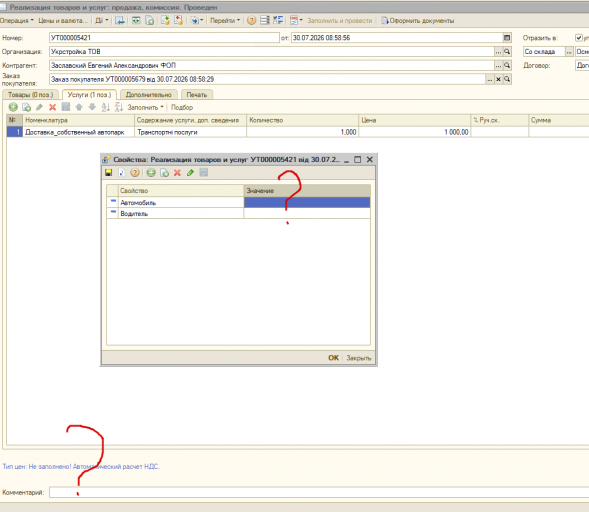Click the red-marked document icon in main toolbar

178,20
